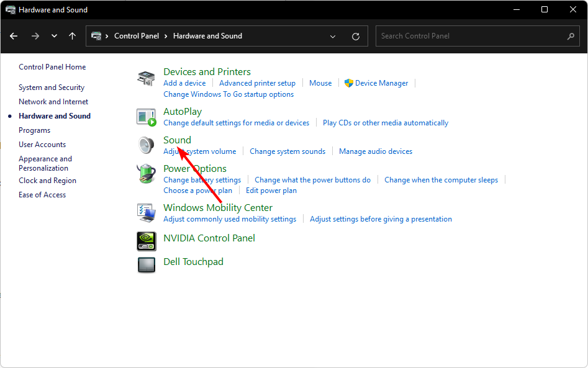The image size is (588, 368).
Task: Go up one level with the up arrow
Action: (x=73, y=36)
